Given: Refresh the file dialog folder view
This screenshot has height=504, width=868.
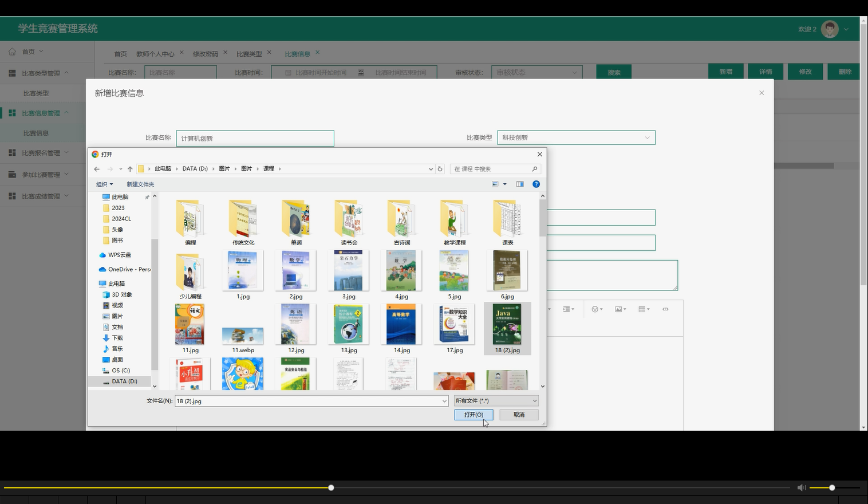Looking at the screenshot, I should pyautogui.click(x=440, y=169).
